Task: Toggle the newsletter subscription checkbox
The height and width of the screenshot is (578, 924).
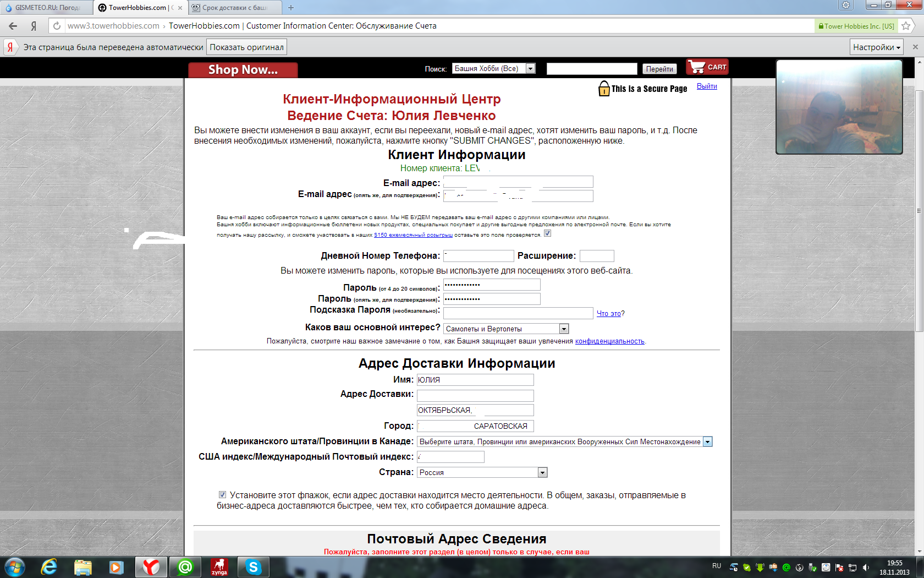Action: click(x=547, y=233)
